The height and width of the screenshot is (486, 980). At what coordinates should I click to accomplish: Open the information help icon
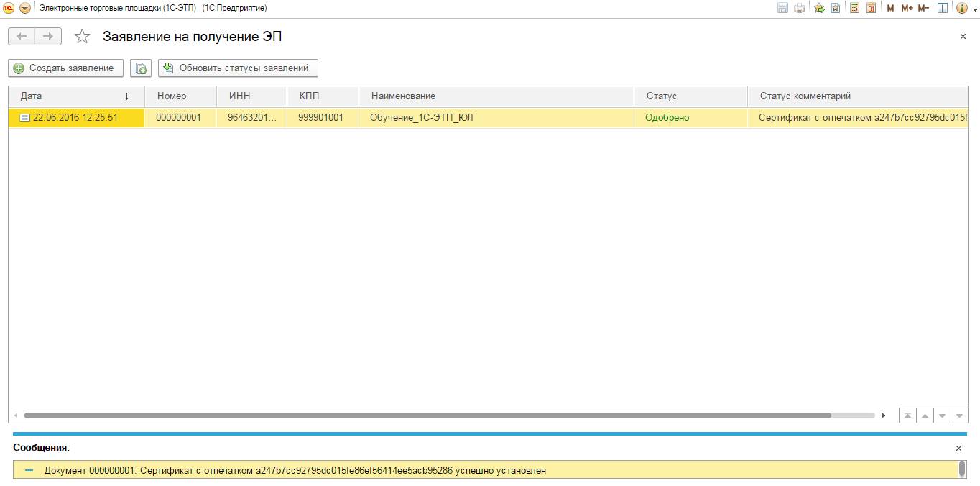point(961,8)
